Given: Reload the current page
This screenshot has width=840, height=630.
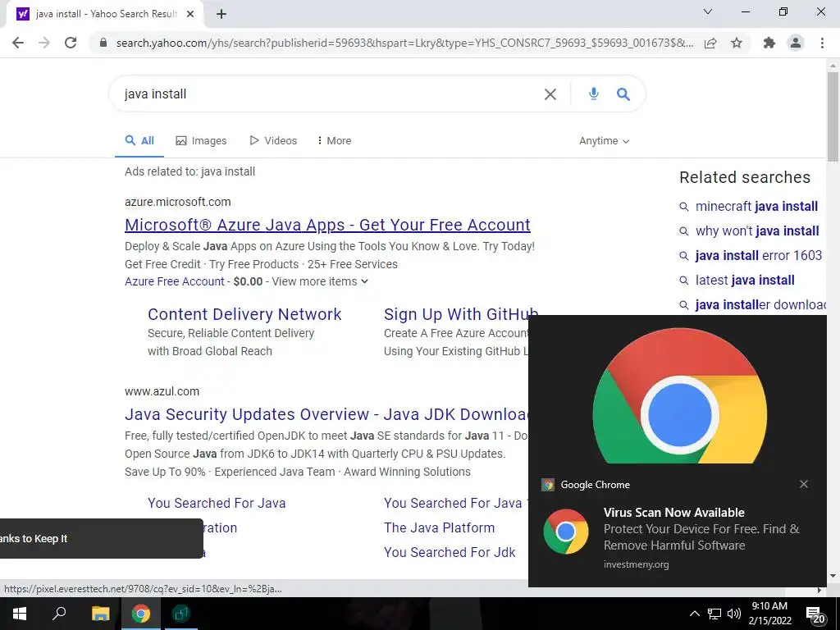Looking at the screenshot, I should pos(71,43).
